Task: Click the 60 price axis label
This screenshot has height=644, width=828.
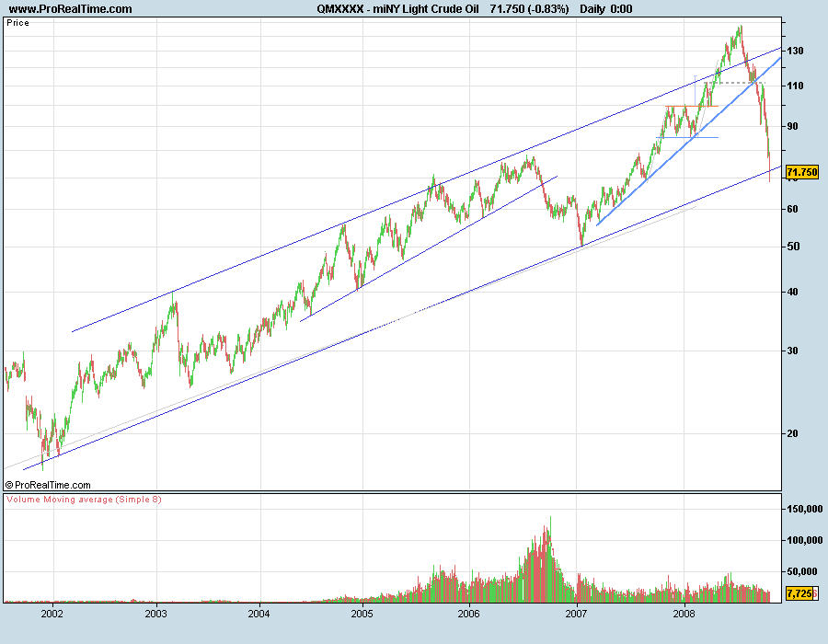Action: 793,209
